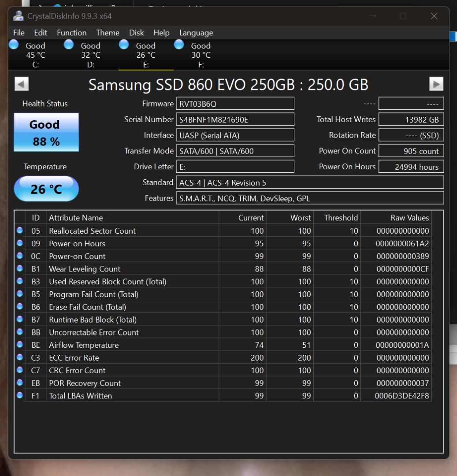Click Power On Hours value 24994 hours
The image size is (457, 476).
(x=411, y=167)
